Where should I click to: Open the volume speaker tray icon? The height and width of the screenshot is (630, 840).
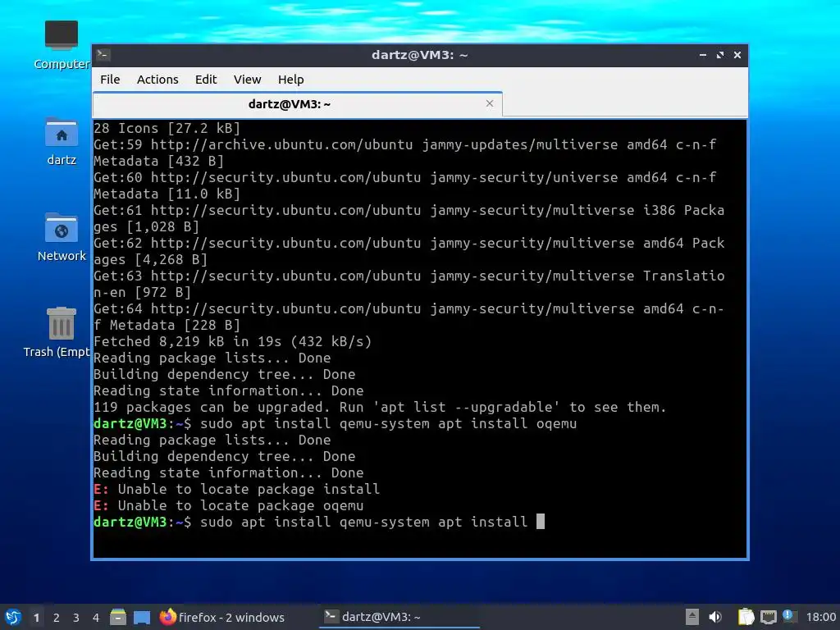pyautogui.click(x=714, y=617)
